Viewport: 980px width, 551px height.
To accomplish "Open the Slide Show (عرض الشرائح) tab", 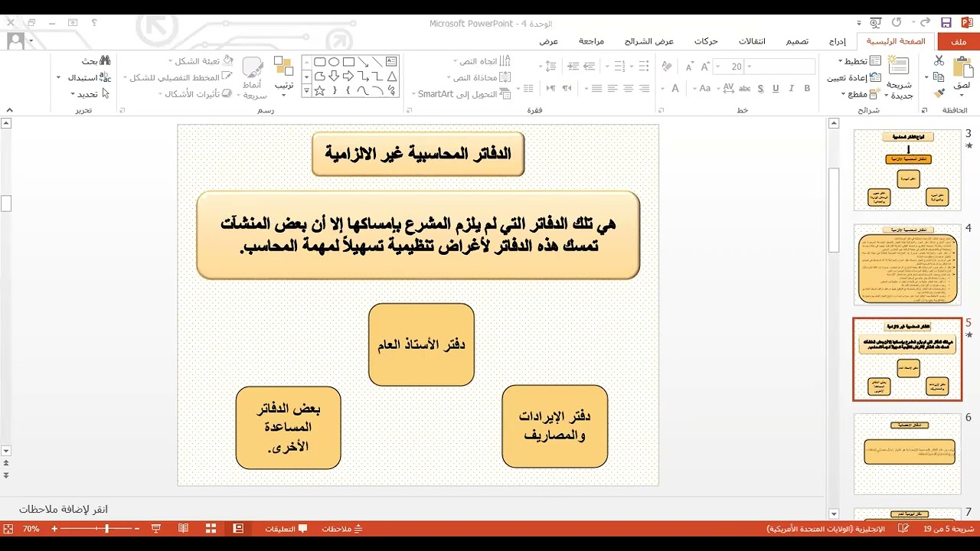I will [648, 41].
